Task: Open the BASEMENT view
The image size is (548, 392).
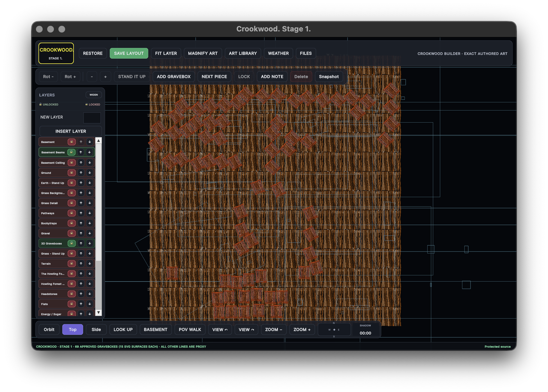Action: tap(156, 330)
